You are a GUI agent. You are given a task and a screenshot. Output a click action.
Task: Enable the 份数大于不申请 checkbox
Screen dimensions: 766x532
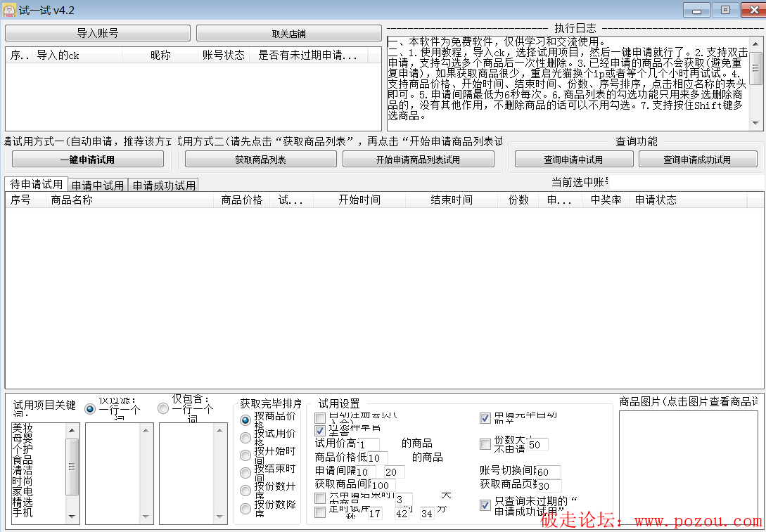(485, 444)
